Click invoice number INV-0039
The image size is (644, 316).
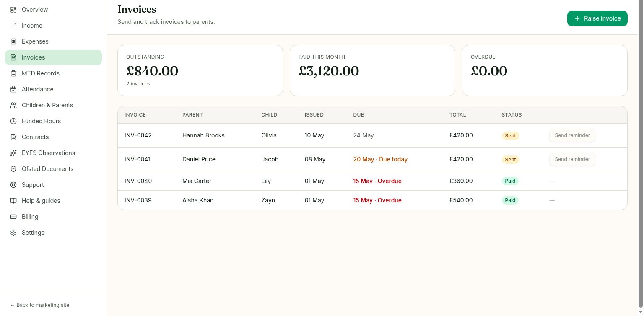point(138,200)
